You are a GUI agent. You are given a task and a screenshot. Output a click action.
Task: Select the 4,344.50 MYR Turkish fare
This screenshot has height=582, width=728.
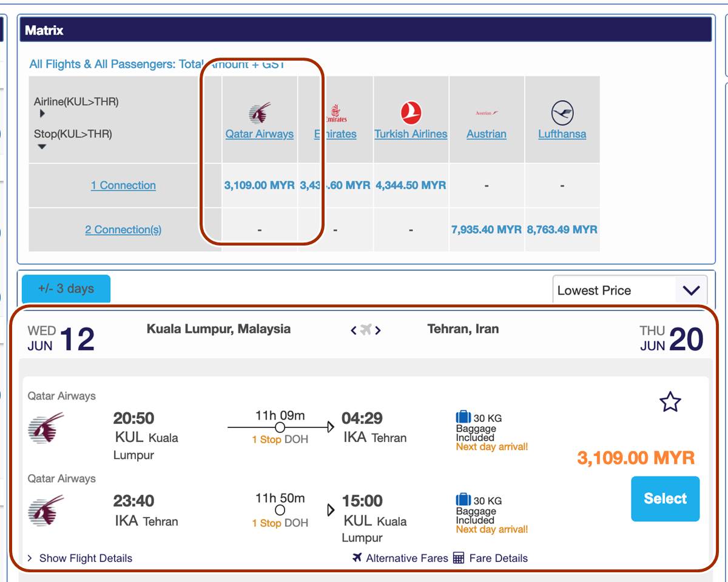point(411,186)
